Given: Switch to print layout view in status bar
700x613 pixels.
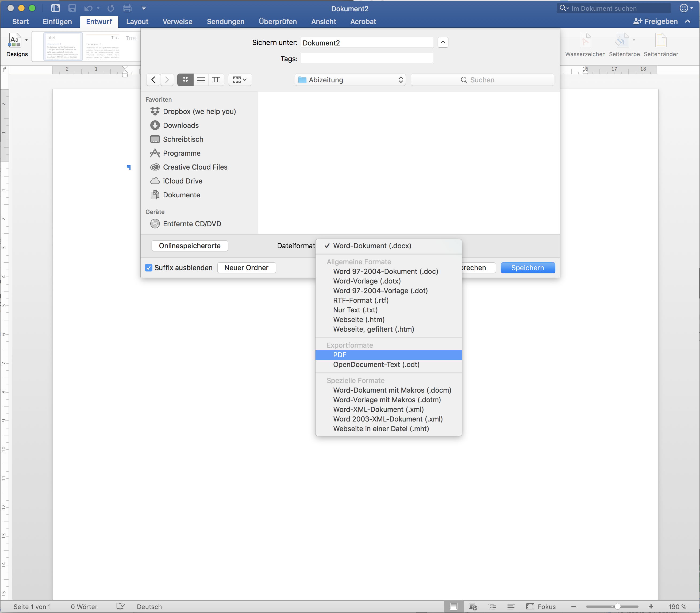Looking at the screenshot, I should click(x=454, y=607).
